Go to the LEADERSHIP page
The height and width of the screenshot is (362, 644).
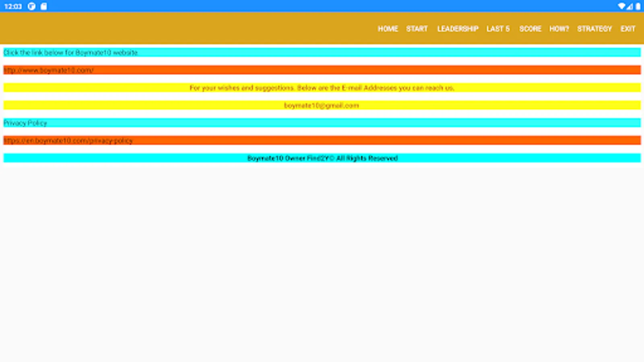coord(458,29)
